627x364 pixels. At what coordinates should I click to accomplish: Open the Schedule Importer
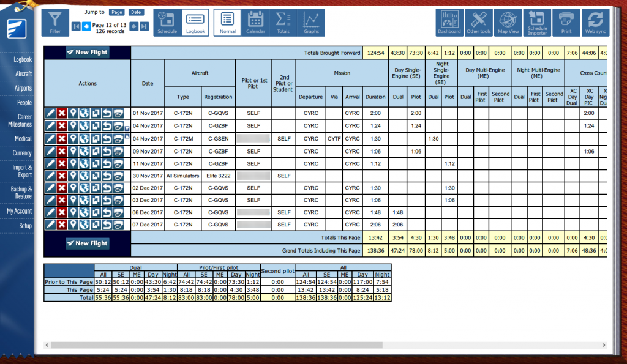point(538,23)
